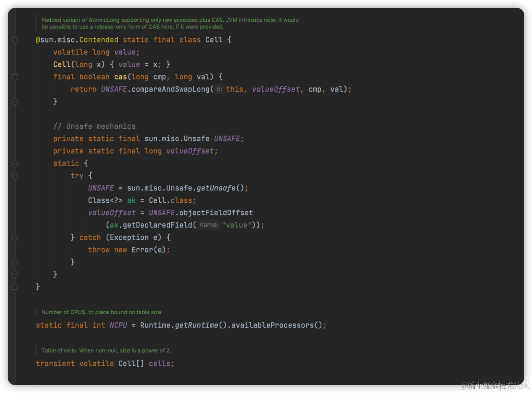Click 'Exception e' in catch clause
Image resolution: width=532 pixels, height=393 pixels.
click(133, 237)
